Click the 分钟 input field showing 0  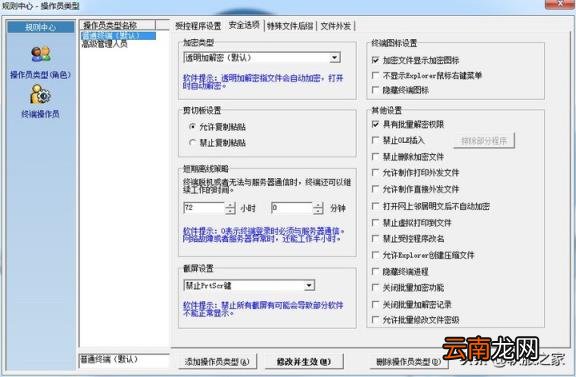[x=292, y=208]
